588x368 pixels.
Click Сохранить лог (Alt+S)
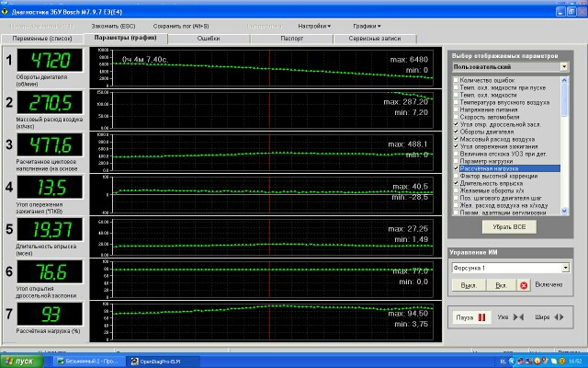coord(181,27)
